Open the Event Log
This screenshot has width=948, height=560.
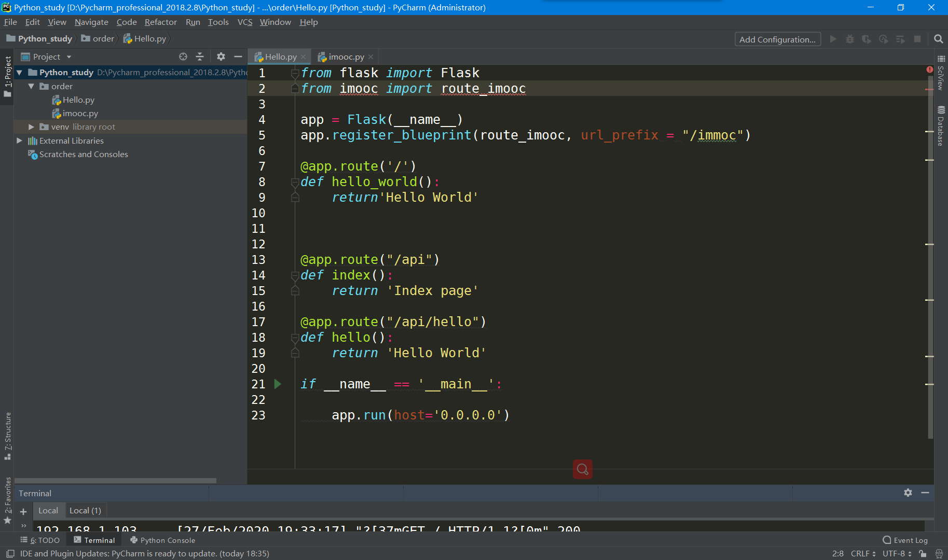point(905,540)
